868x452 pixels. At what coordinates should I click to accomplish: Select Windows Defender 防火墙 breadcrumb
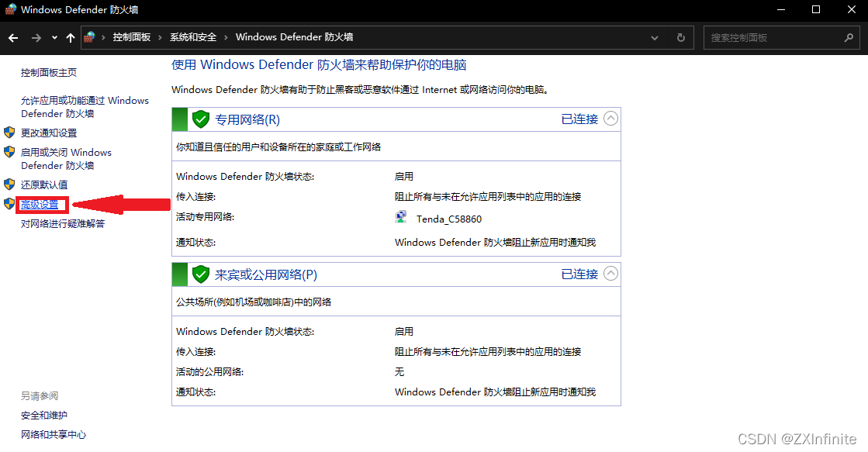(x=295, y=37)
